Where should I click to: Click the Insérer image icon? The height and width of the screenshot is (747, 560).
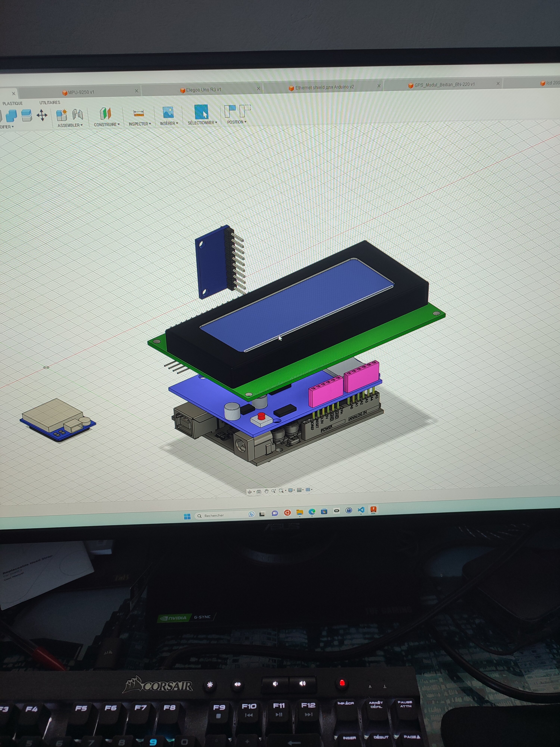click(x=168, y=112)
